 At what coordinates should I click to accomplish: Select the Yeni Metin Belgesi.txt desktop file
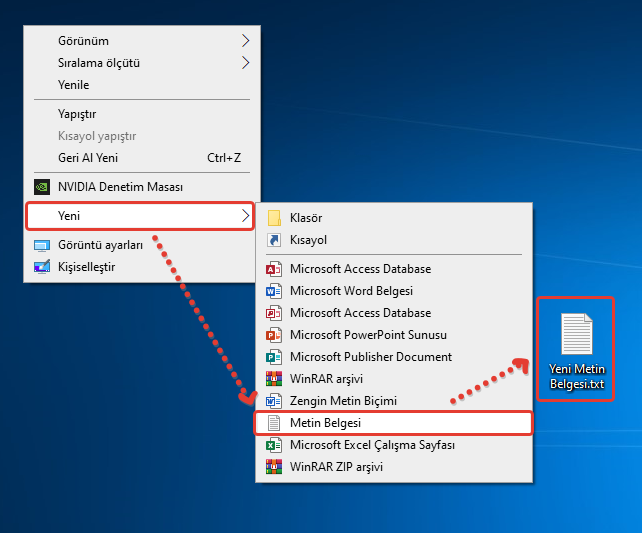click(x=576, y=349)
